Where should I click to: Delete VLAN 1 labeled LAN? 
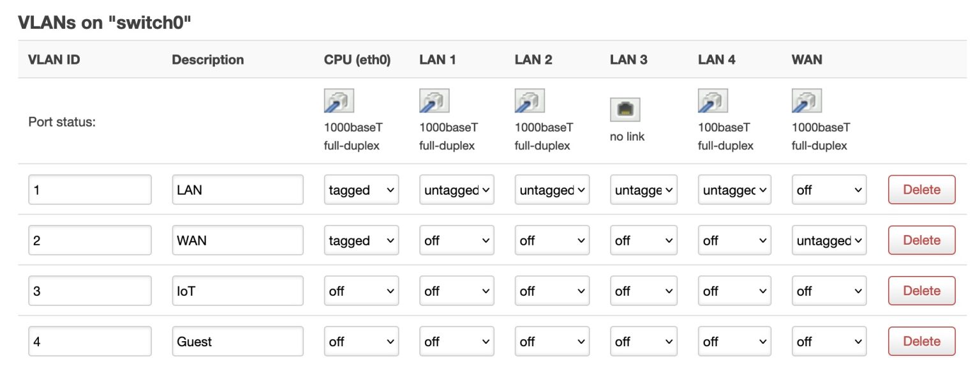921,190
